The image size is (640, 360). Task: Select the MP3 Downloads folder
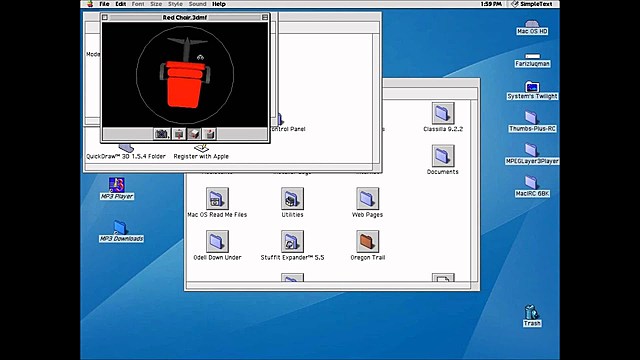pyautogui.click(x=121, y=231)
